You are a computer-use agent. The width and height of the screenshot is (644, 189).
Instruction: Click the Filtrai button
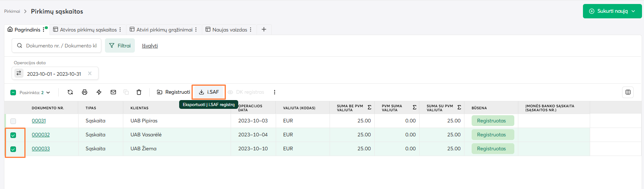(120, 45)
